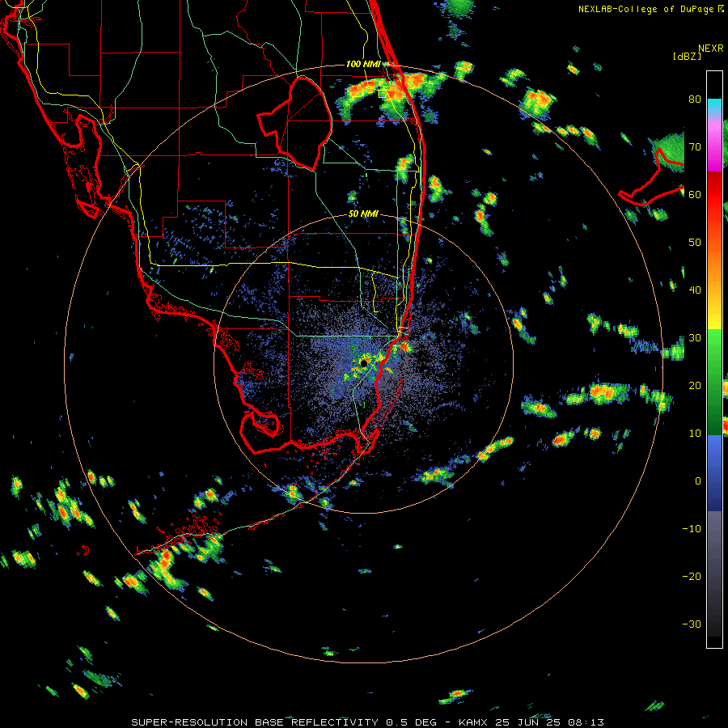Click the 0.5 DEG elevation text
The image size is (728, 728).
(x=412, y=722)
